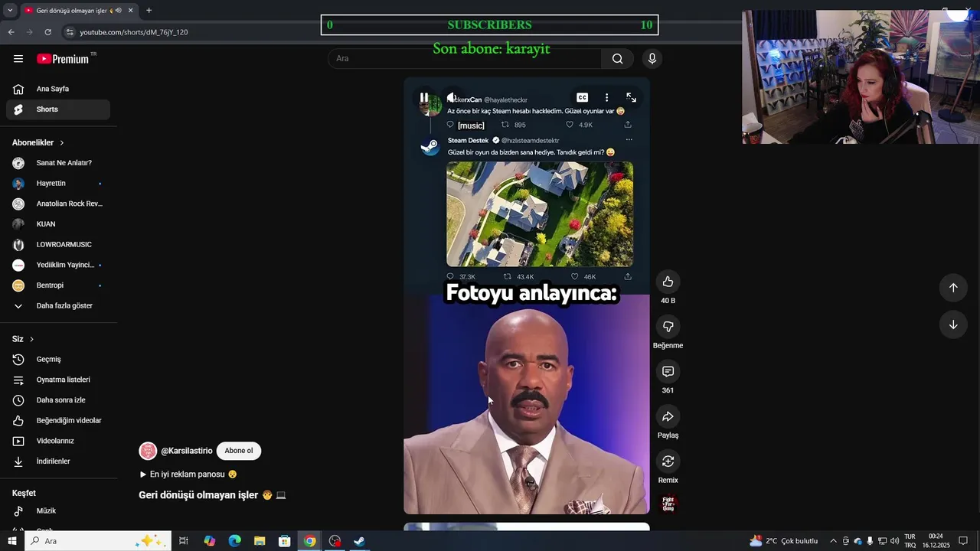Open the tab search dropdown
This screenshot has width=980, height=551.
[9, 11]
